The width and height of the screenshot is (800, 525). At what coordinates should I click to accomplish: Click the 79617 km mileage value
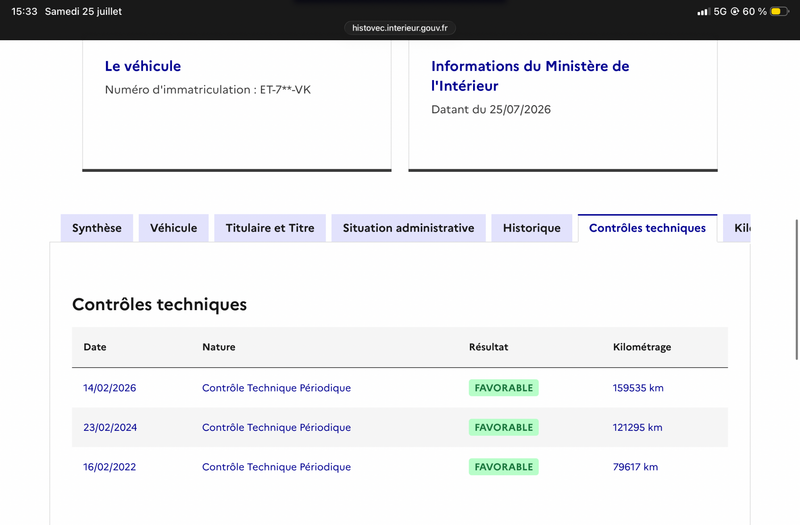[x=635, y=467]
